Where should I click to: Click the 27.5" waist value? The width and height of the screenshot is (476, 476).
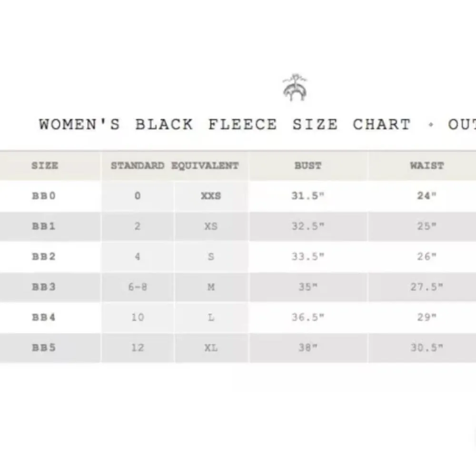[x=426, y=287]
